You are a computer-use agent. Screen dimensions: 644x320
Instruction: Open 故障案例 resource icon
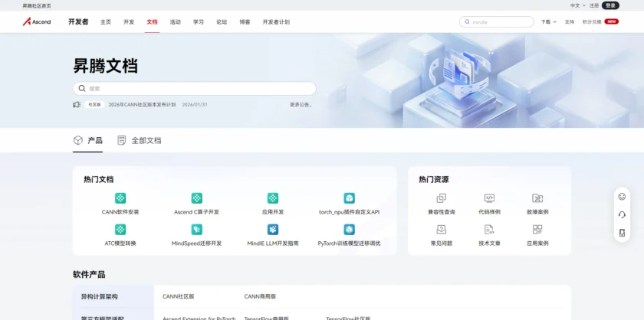537,198
